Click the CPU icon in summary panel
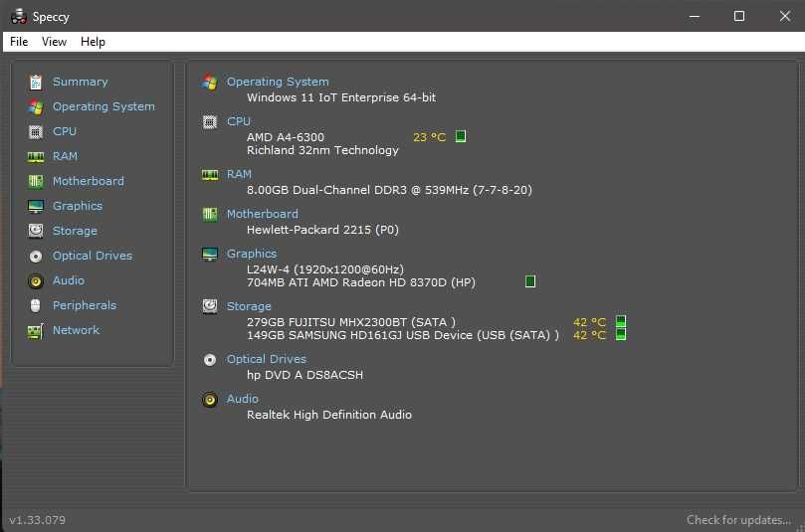805x532 pixels. 210,122
